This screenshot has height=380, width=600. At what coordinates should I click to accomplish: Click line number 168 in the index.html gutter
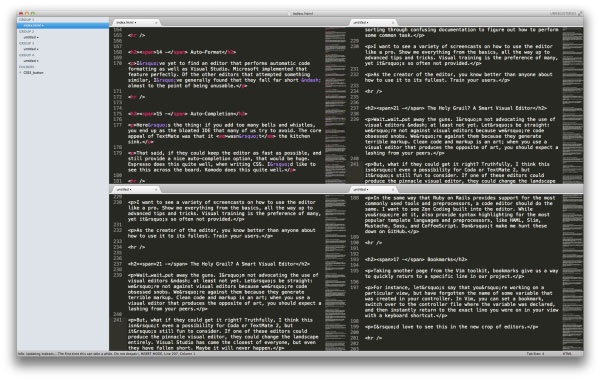117,52
